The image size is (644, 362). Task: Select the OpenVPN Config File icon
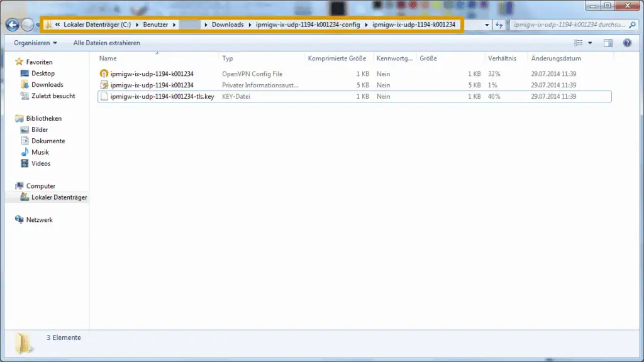coord(104,74)
